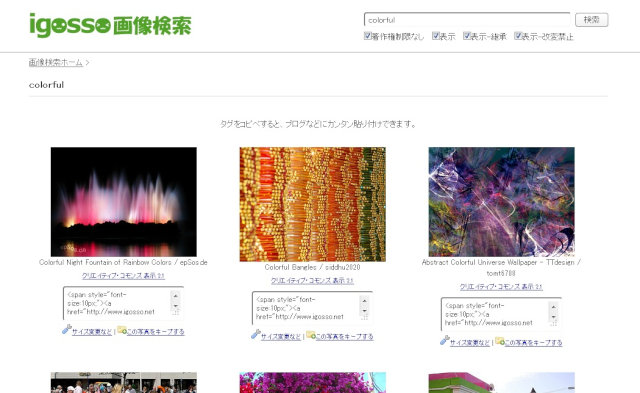Open the Colorful Bangles thumbnail
Viewport: 640px width, 393px height.
coord(313,204)
